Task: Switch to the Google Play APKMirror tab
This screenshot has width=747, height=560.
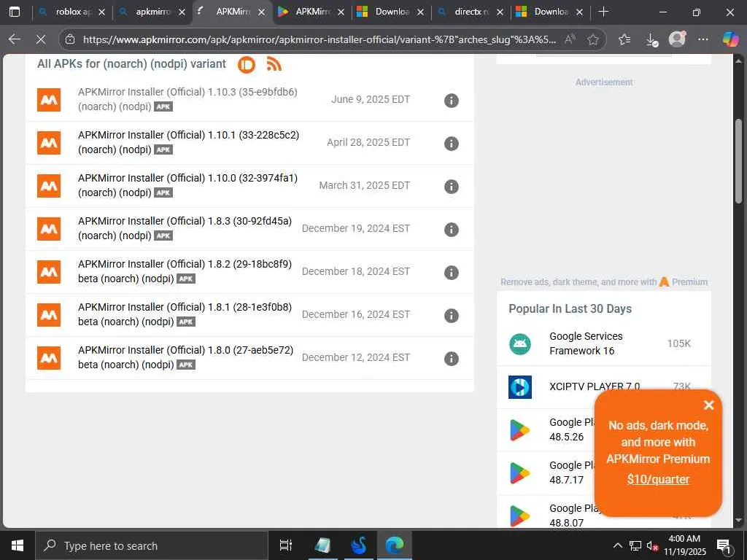Action: point(311,12)
